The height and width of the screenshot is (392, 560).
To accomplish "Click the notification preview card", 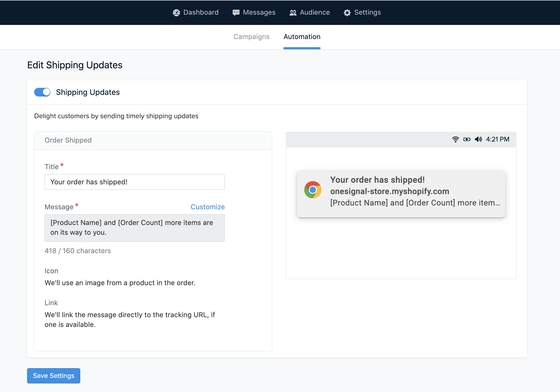I will point(401,194).
